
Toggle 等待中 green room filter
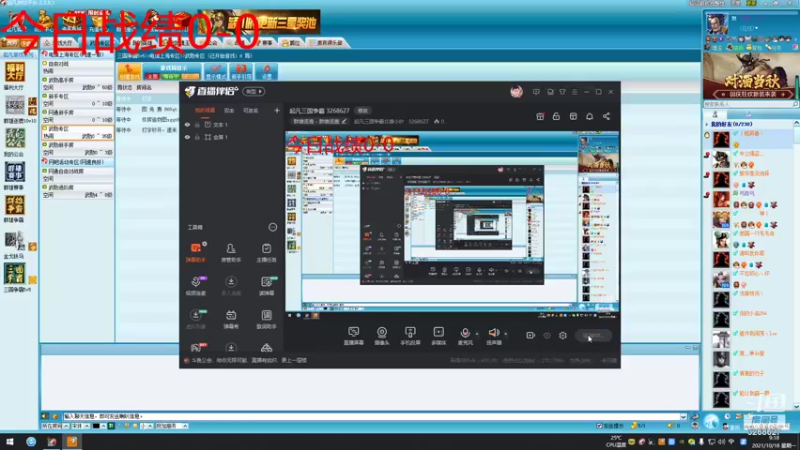pos(171,77)
